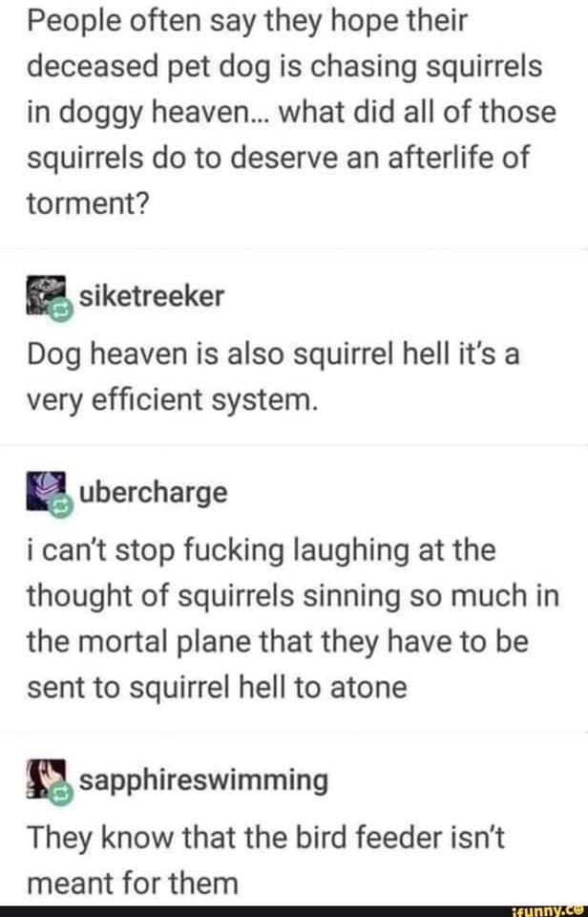
Task: Click the 'Dog heaven is also squirrel hell' reply
Action: click(273, 377)
